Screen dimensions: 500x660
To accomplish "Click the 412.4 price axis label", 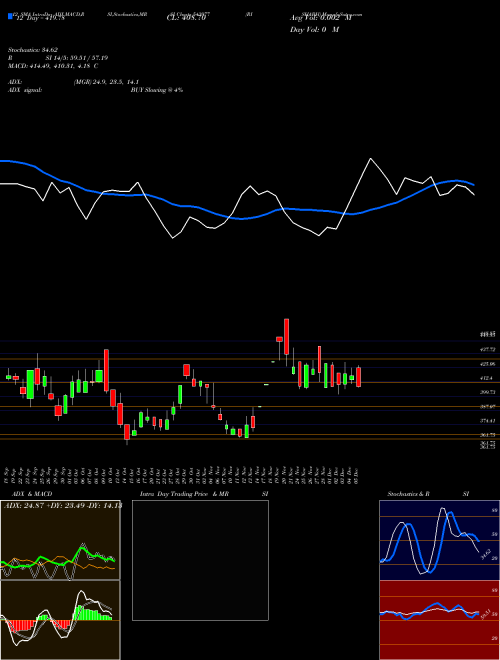I will pyautogui.click(x=488, y=378).
